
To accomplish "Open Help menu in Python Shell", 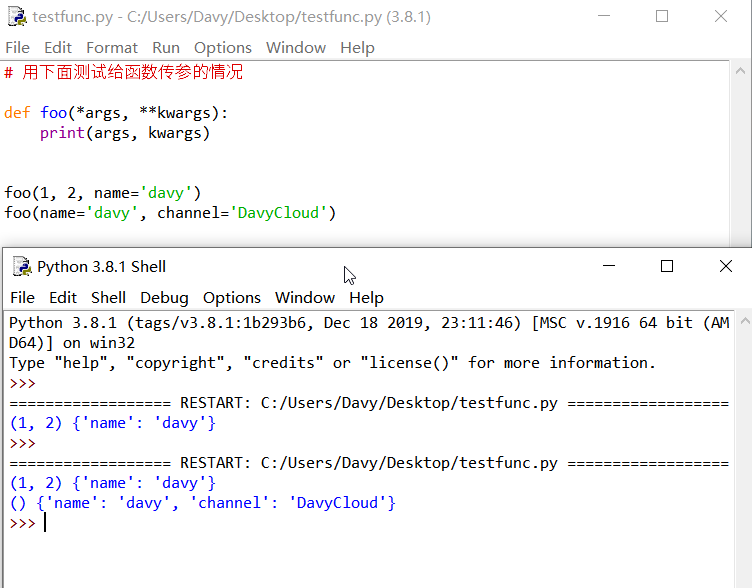I will (366, 297).
